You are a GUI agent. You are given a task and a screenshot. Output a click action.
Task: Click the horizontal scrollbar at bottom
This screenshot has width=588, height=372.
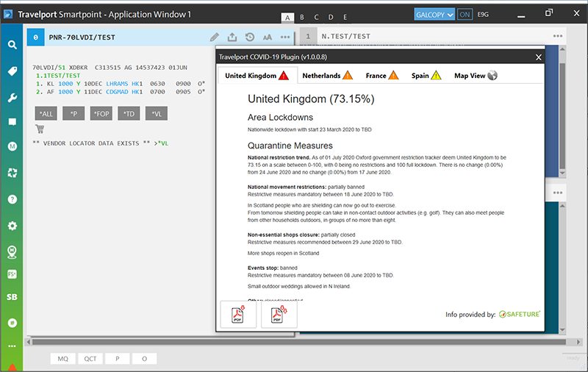coord(299,342)
